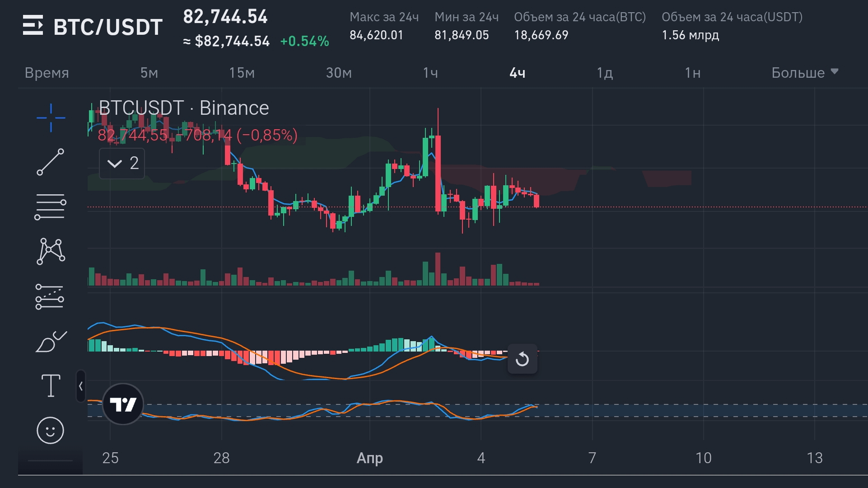Collapse the drawing toolbar side arrow
The width and height of the screenshot is (868, 488).
click(81, 386)
